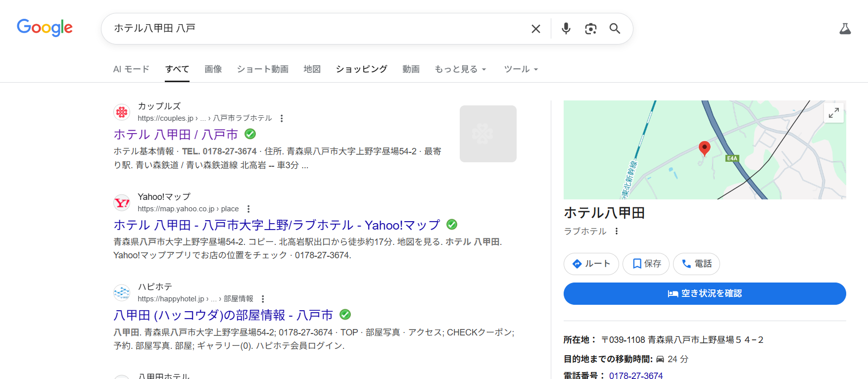Clear the search box text

click(x=535, y=29)
